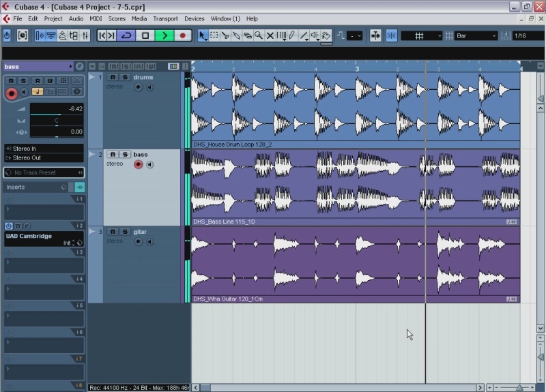
Task: Solo the drums track
Action: coord(125,77)
